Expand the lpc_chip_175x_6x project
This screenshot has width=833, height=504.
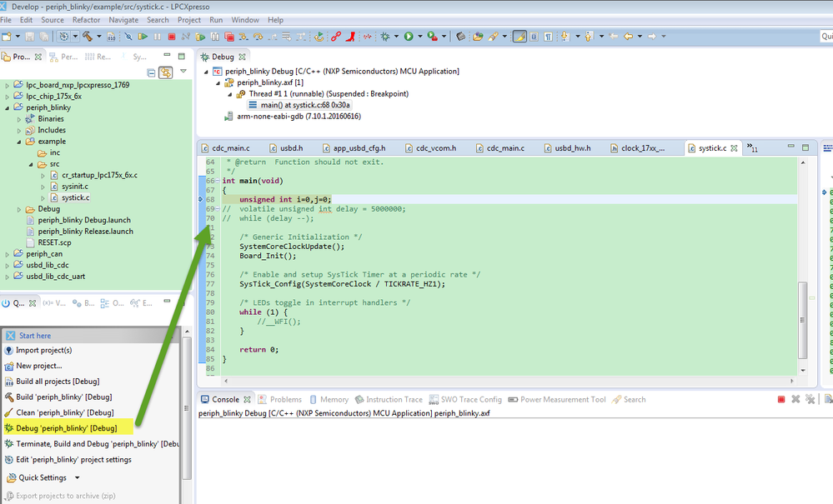click(7, 97)
